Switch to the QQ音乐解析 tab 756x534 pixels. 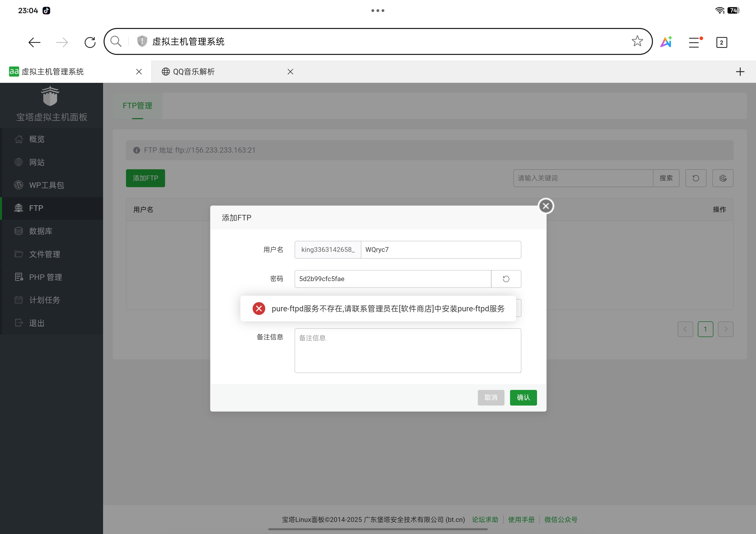tap(194, 72)
